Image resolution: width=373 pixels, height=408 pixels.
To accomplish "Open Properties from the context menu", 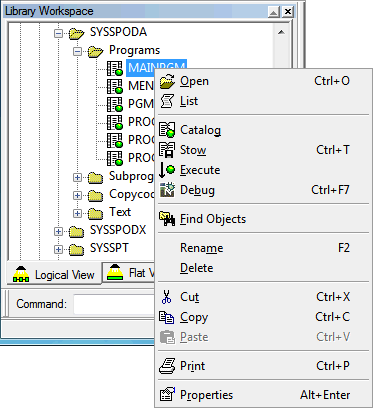I will click(263, 395).
